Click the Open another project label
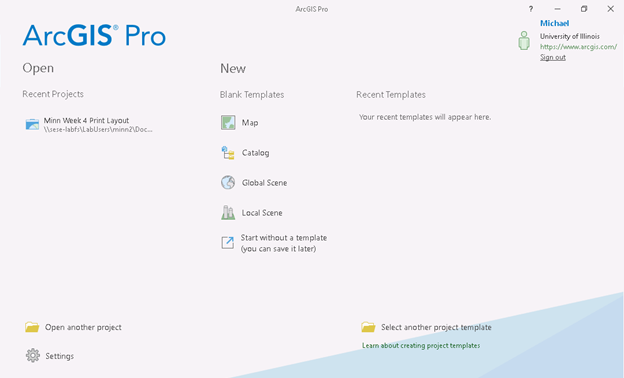This screenshot has height=378, width=624. click(x=83, y=327)
